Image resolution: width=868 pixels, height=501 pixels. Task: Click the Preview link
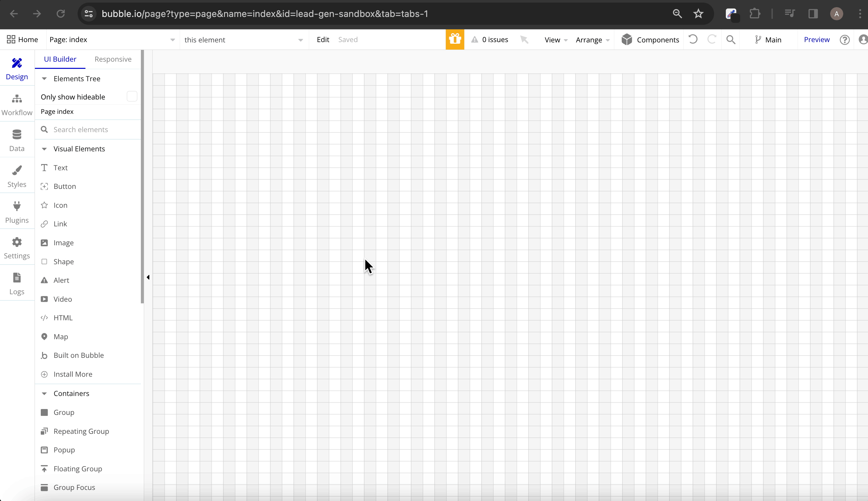[x=816, y=39]
